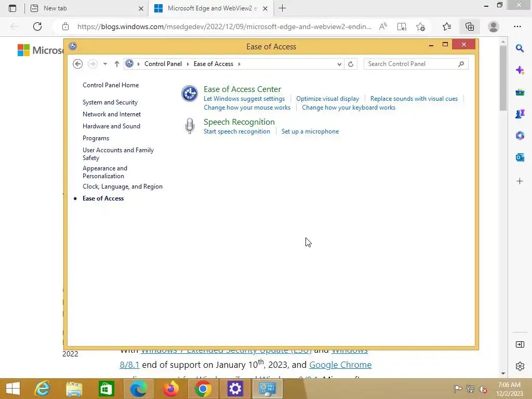This screenshot has width=532, height=399.
Task: Open Change how your keyboard works
Action: click(x=349, y=108)
